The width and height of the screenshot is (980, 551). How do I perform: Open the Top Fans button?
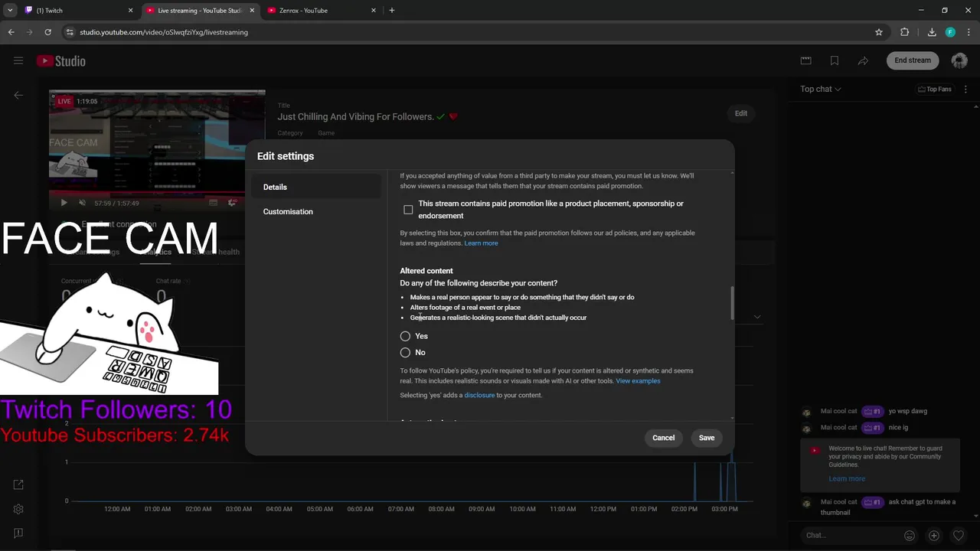point(935,89)
